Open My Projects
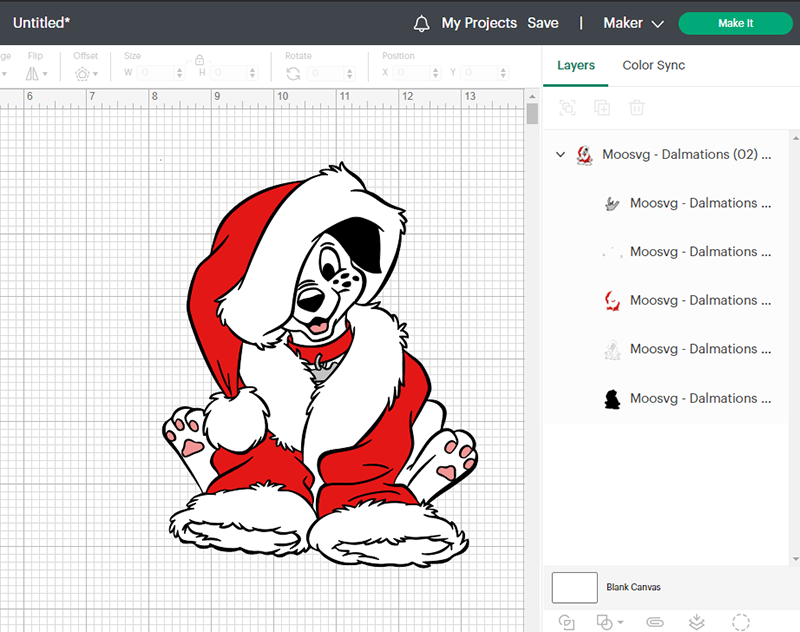The width and height of the screenshot is (800, 632). tap(479, 23)
